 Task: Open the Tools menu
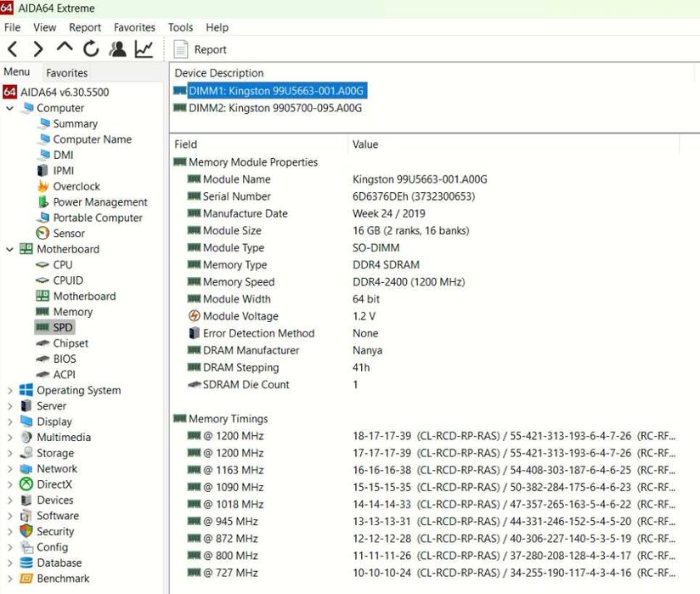click(x=180, y=27)
